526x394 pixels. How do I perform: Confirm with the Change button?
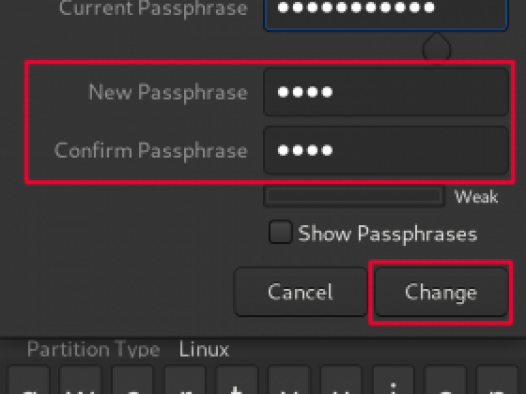pos(441,292)
